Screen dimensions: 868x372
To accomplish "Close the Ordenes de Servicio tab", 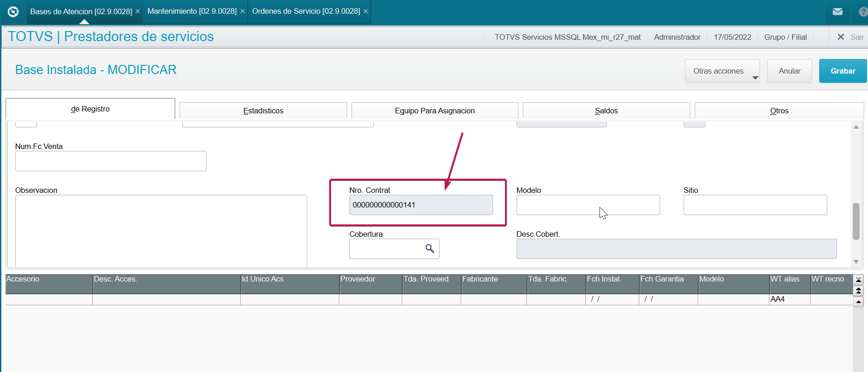I will [x=366, y=11].
